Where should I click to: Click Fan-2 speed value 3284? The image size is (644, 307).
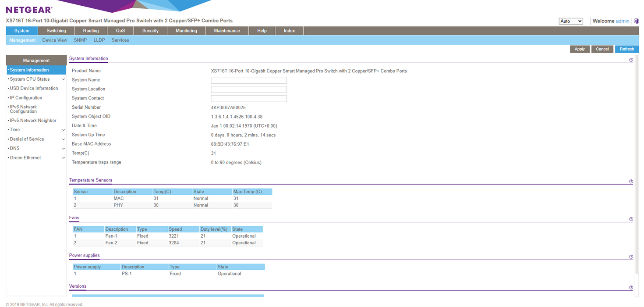click(x=174, y=243)
